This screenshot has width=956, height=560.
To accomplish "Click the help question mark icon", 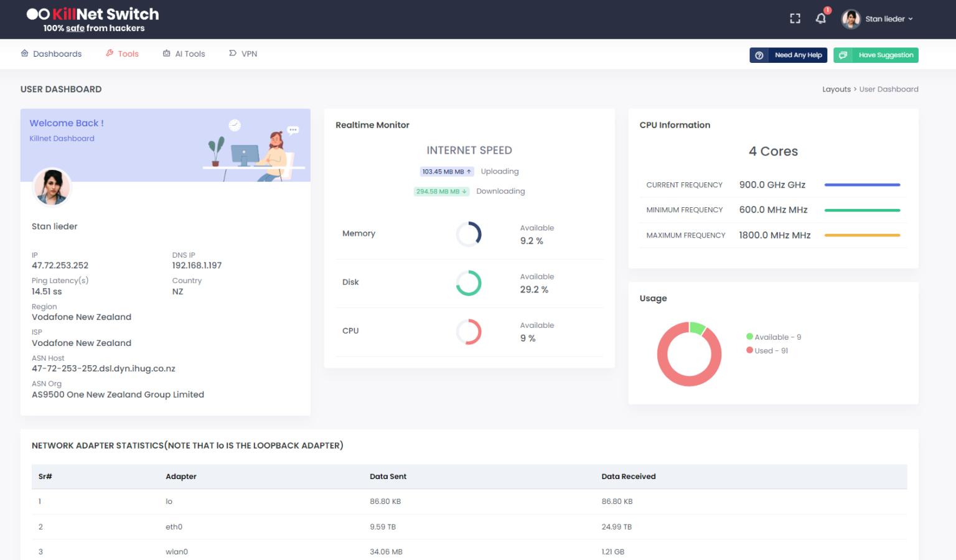I will point(759,55).
